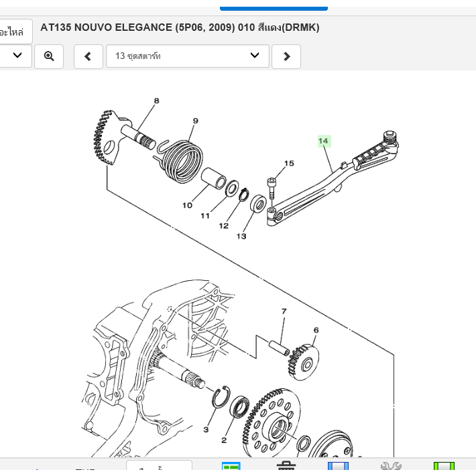Click the wrench tools icon in bottom bar
Viewport: 476px width, 476px height.
coord(391,466)
